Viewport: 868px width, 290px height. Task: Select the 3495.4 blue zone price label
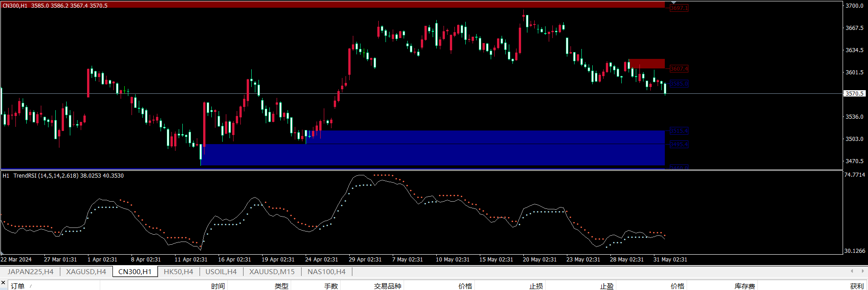click(x=679, y=145)
